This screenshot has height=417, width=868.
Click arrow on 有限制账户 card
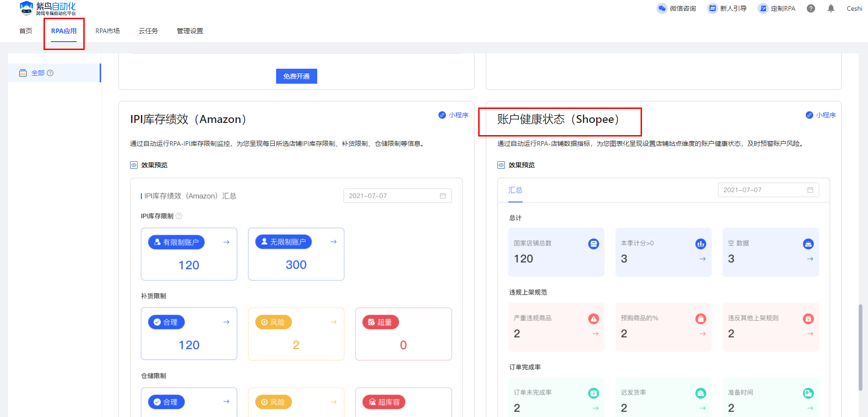tap(226, 242)
